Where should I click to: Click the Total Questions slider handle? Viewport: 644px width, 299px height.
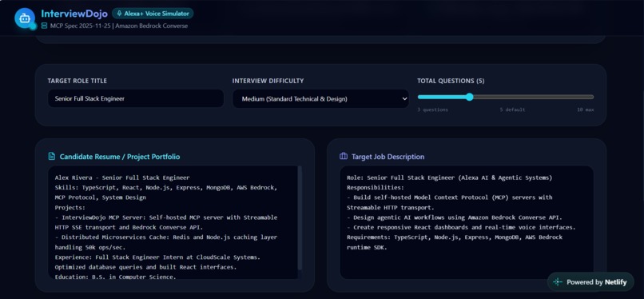tap(470, 97)
